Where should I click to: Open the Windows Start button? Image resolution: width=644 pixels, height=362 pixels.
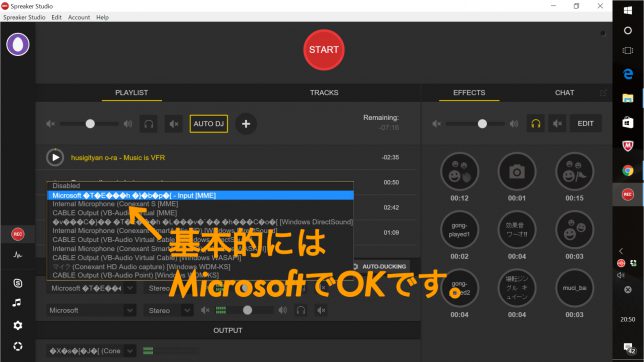point(628,11)
